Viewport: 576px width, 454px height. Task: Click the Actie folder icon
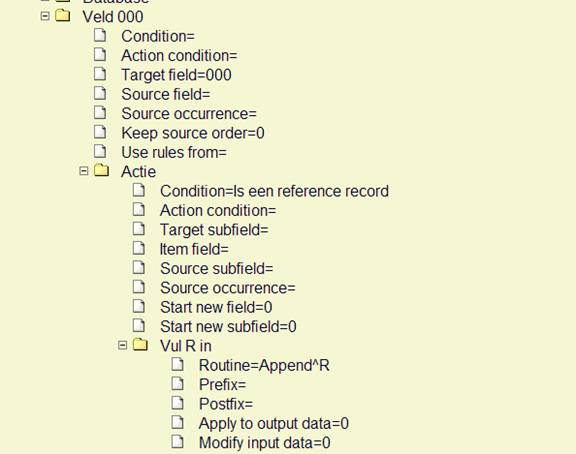101,170
